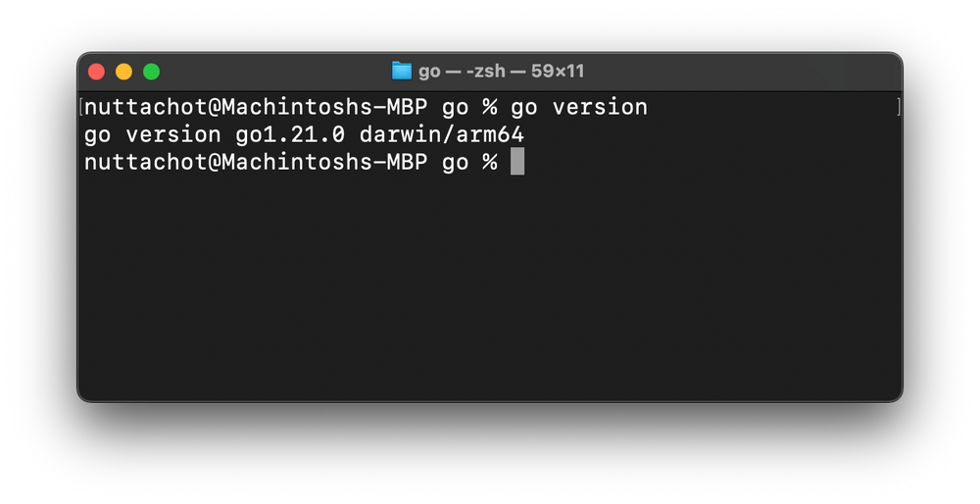Close the Terminal window with red button

(96, 72)
